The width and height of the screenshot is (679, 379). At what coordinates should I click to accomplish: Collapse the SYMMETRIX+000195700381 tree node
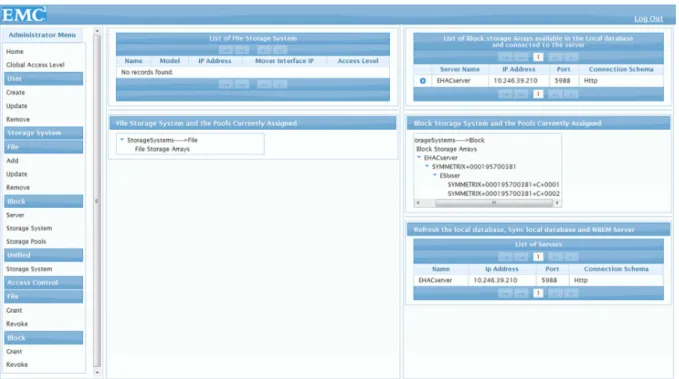click(x=427, y=166)
